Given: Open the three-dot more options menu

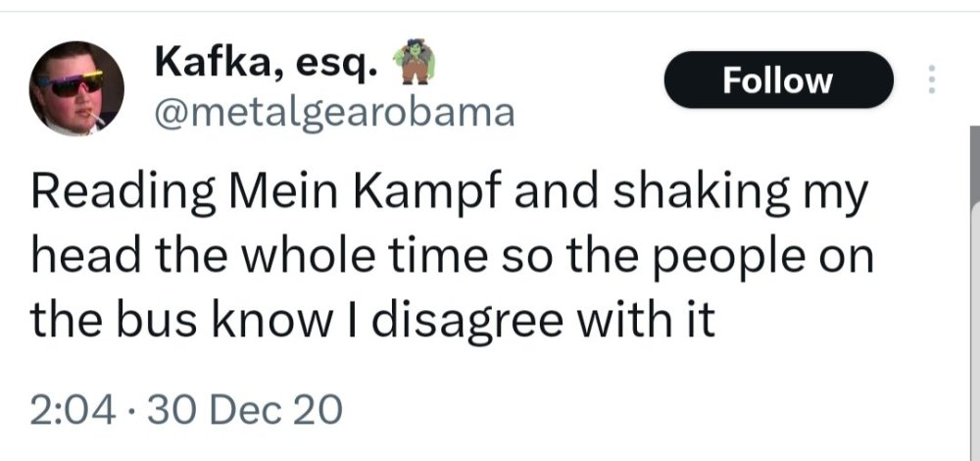Looking at the screenshot, I should 931,79.
